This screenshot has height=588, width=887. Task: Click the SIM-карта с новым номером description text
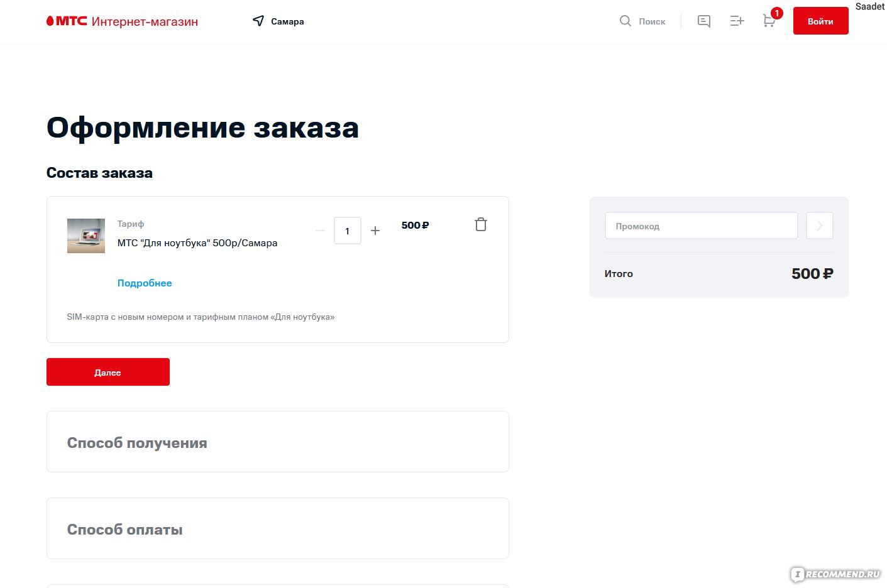201,317
